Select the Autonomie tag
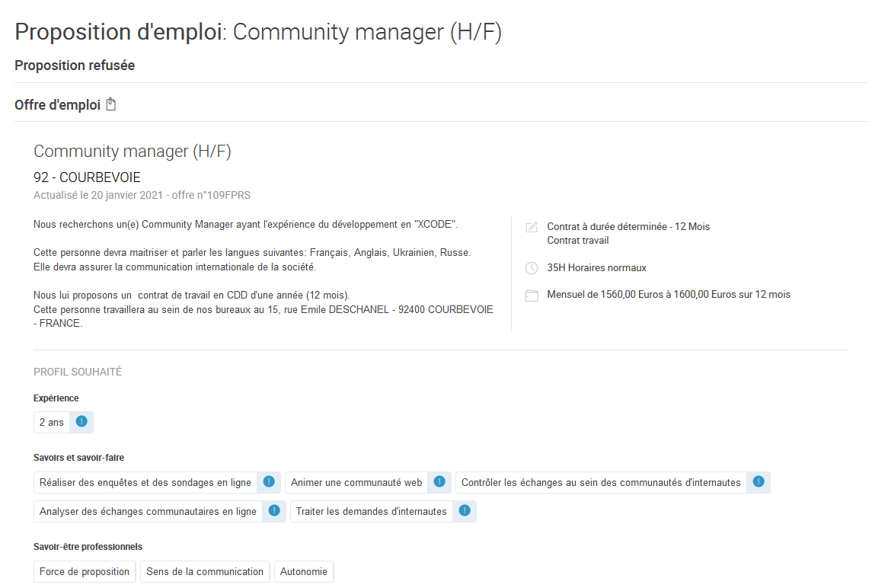The image size is (872, 588). 304,571
